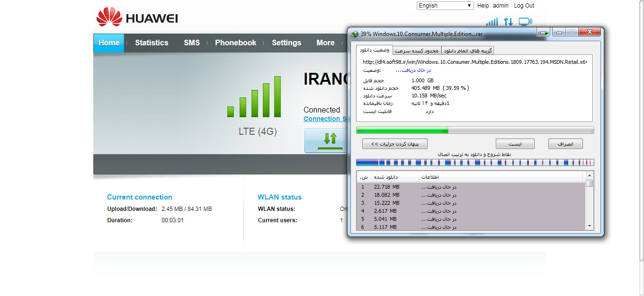This screenshot has width=644, height=296.
Task: Open the More menu in navigation bar
Action: point(325,43)
